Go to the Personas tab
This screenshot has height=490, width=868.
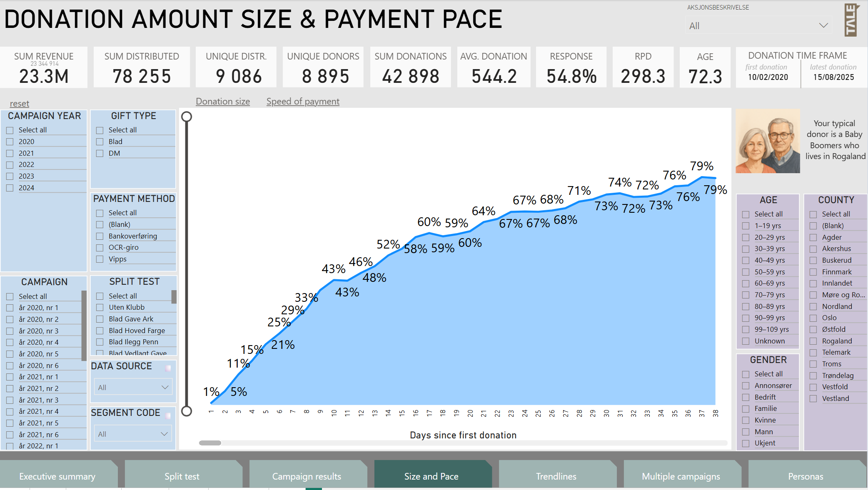(x=806, y=476)
